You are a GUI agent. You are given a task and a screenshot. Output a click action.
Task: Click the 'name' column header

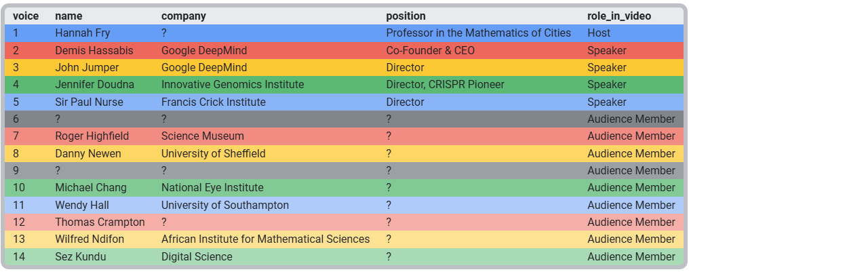coord(68,16)
